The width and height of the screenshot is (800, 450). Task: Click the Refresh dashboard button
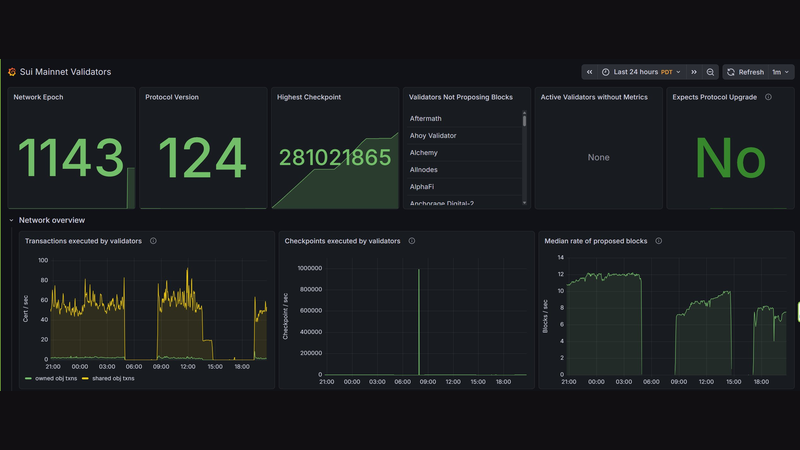pos(745,72)
